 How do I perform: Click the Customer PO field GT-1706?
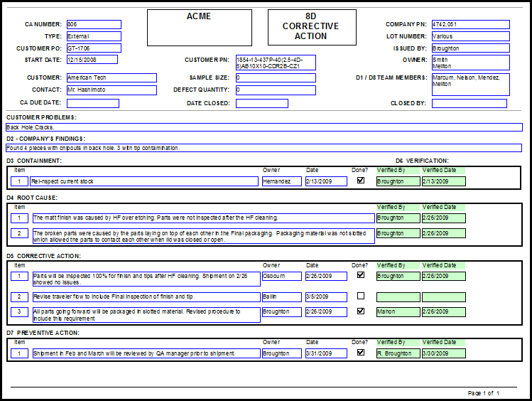pyautogui.click(x=94, y=48)
